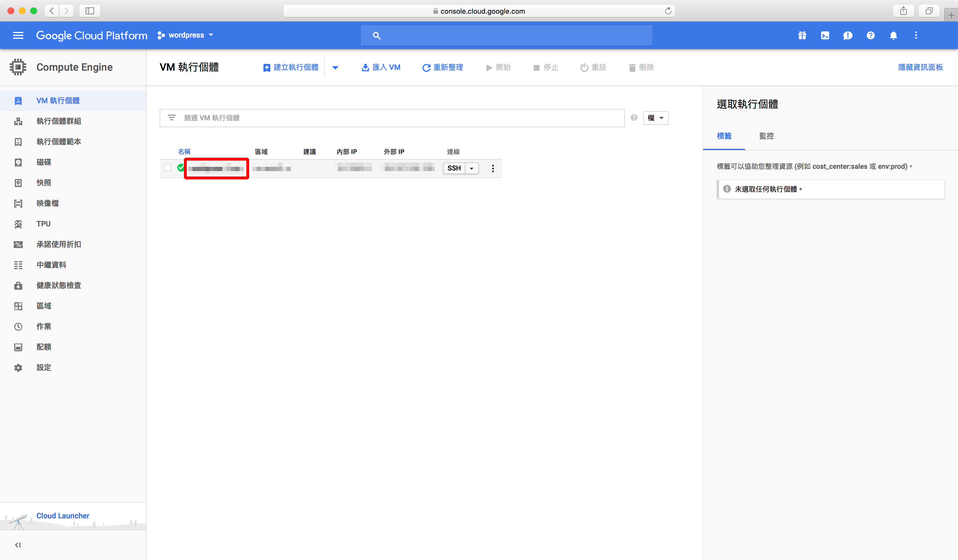
Task: Click the help question mark icon
Action: point(870,35)
